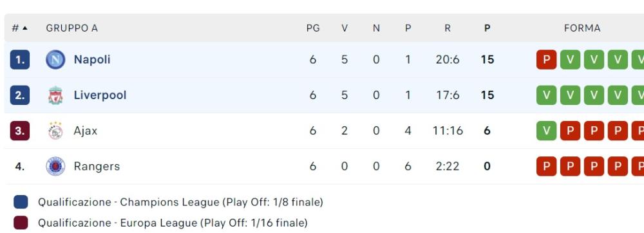Click the Napoli club crest icon

(55, 59)
